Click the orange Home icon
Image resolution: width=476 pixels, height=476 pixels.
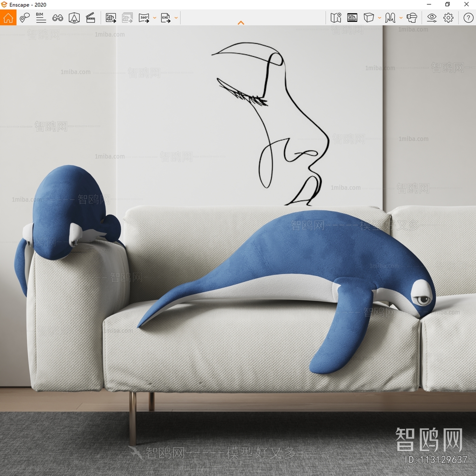pyautogui.click(x=8, y=18)
